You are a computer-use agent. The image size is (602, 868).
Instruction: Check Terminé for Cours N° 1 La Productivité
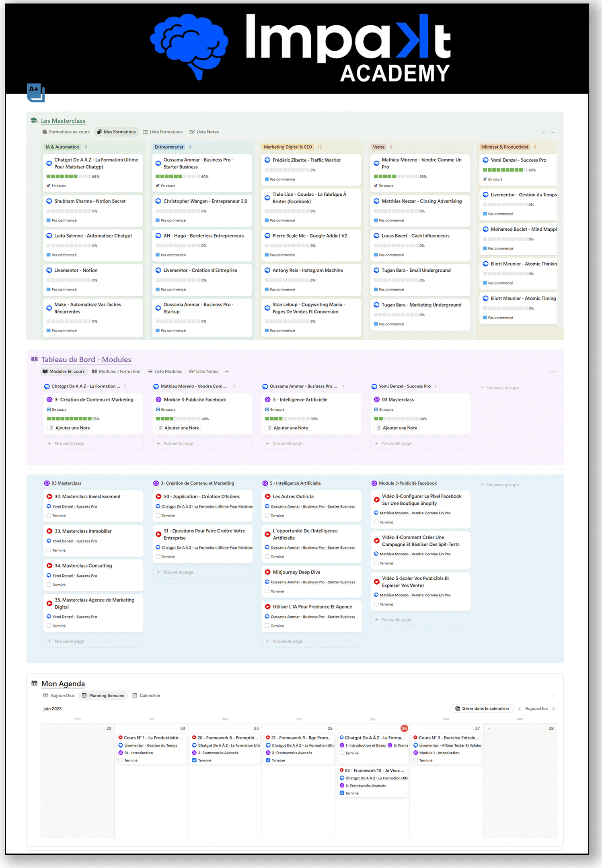[121, 760]
